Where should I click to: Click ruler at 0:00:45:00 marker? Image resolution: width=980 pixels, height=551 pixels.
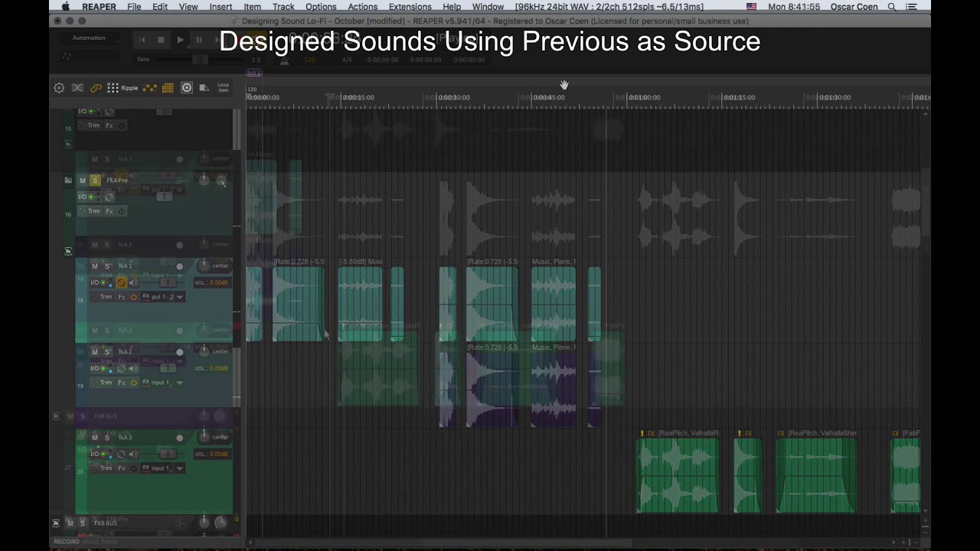(548, 98)
